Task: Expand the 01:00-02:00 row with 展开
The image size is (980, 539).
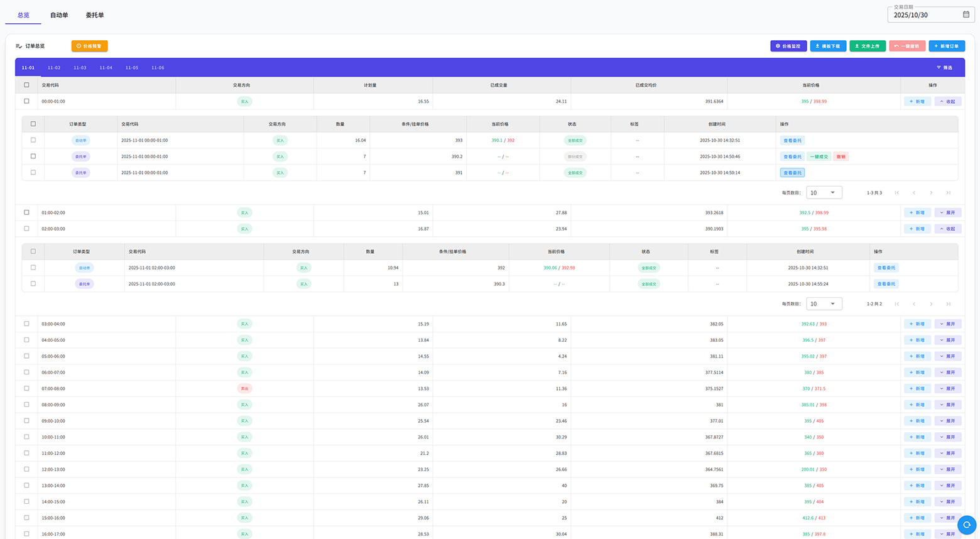Action: [947, 212]
